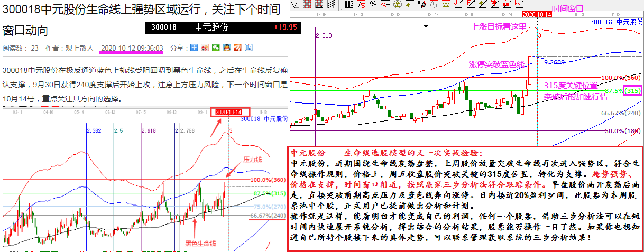Image resolution: width=644 pixels, height=252 pixels.
Task: Click the small black dropdown triangle above chart
Action: tap(425, 25)
